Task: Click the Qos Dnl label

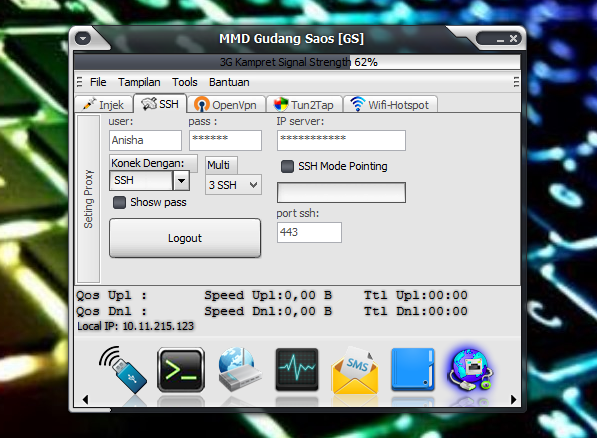Action: click(x=112, y=312)
